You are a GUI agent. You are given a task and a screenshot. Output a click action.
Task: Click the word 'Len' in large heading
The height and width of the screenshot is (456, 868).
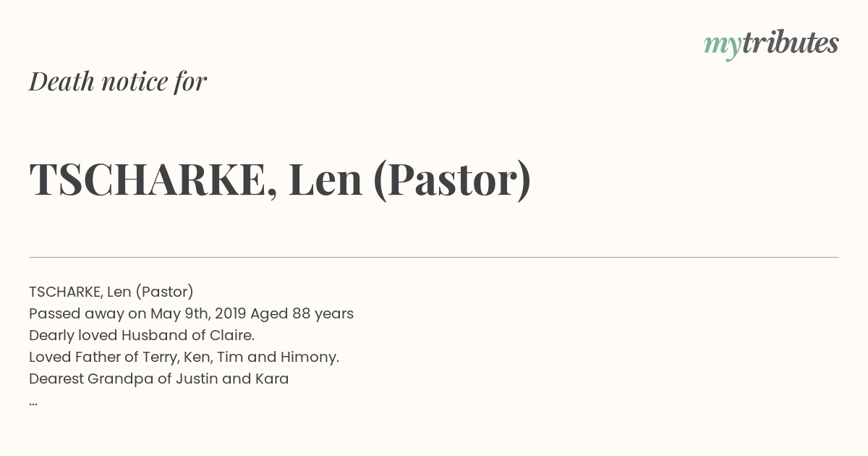click(325, 180)
